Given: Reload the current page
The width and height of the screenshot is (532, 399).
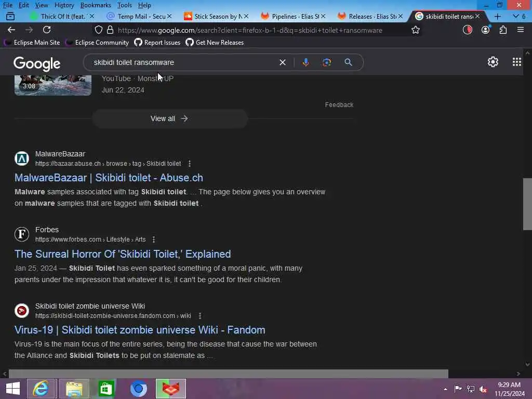Looking at the screenshot, I should coord(47,30).
